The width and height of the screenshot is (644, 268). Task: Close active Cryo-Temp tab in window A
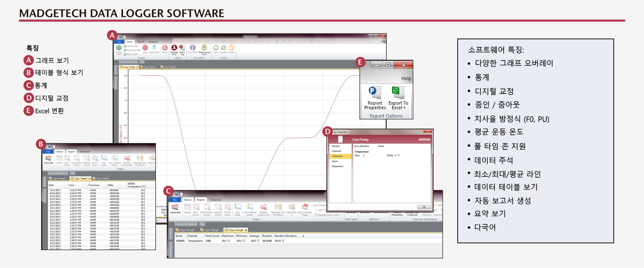tap(137, 67)
